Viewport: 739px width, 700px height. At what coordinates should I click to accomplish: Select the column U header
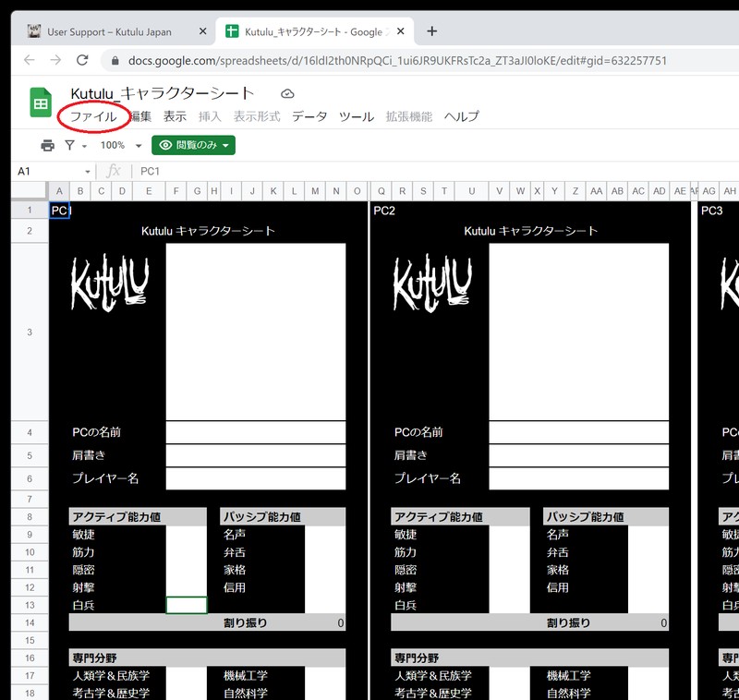(471, 191)
